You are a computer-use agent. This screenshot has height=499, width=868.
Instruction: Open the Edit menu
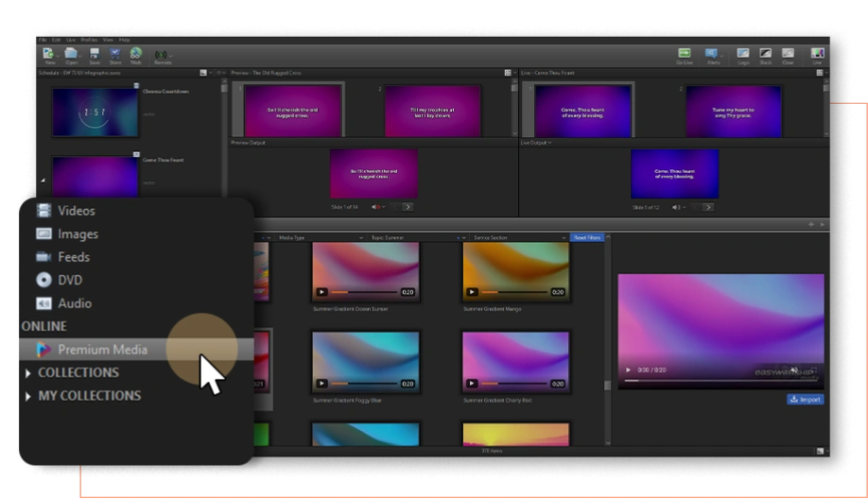[56, 40]
